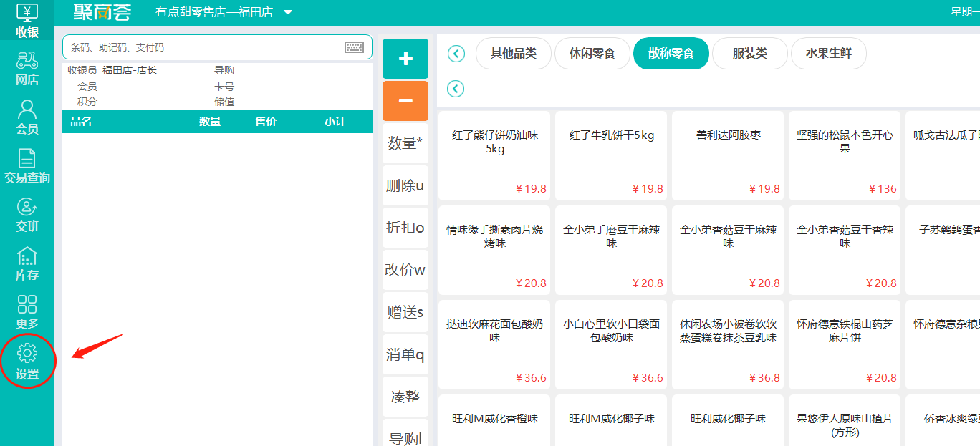Click the 折扣o discount button
980x446 pixels.
coord(405,228)
